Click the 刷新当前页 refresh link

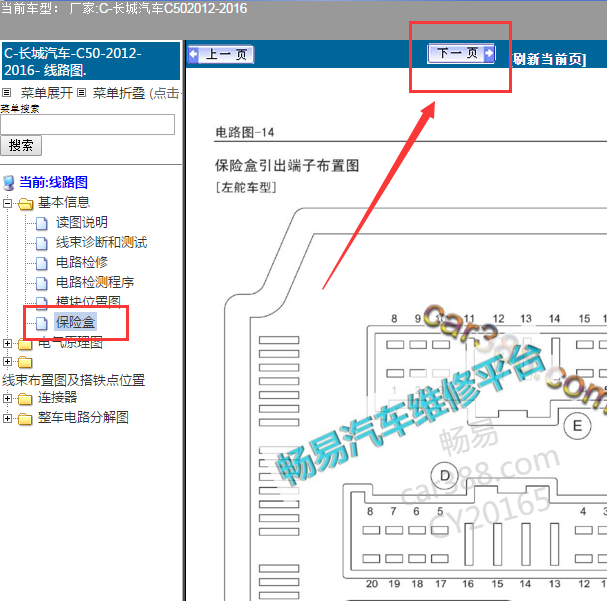[x=549, y=59]
